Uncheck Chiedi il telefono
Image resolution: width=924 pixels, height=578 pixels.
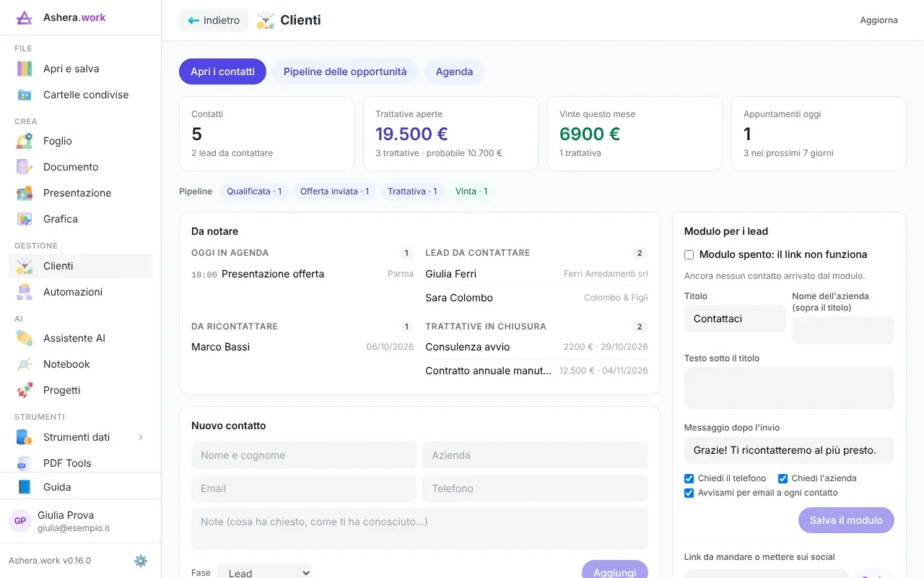pos(689,478)
